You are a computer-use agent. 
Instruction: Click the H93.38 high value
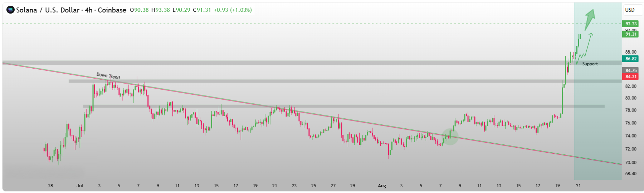click(x=161, y=10)
